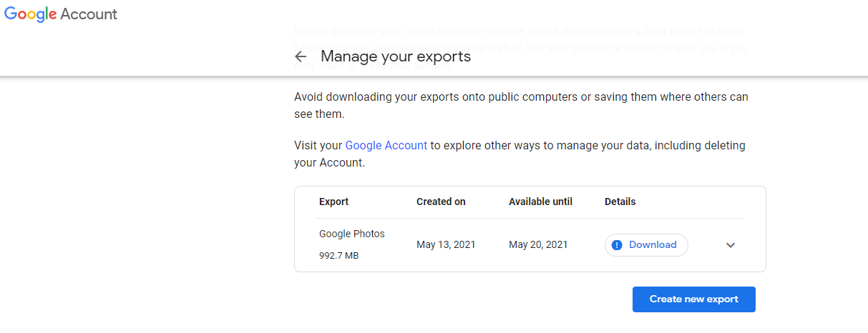This screenshot has width=868, height=333.
Task: Click the colored Google wordmark
Action: click(x=30, y=14)
